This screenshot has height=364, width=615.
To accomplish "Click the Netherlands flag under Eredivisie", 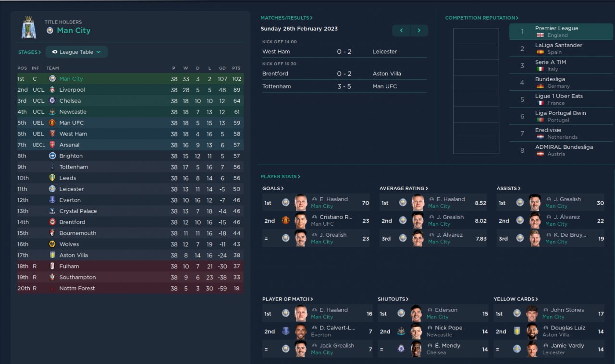I will click(540, 137).
